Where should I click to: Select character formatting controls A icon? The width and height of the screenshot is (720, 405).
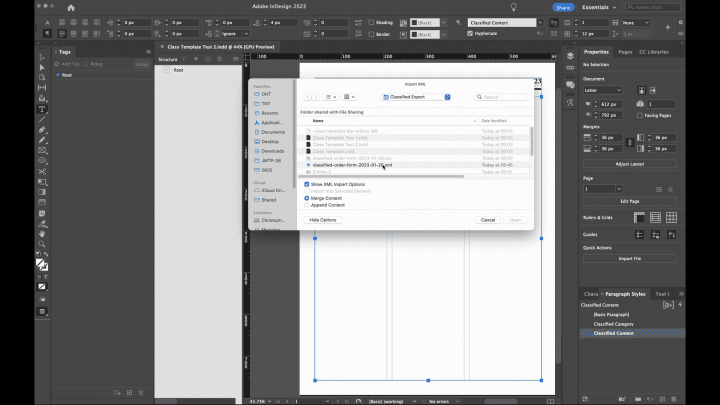47,22
